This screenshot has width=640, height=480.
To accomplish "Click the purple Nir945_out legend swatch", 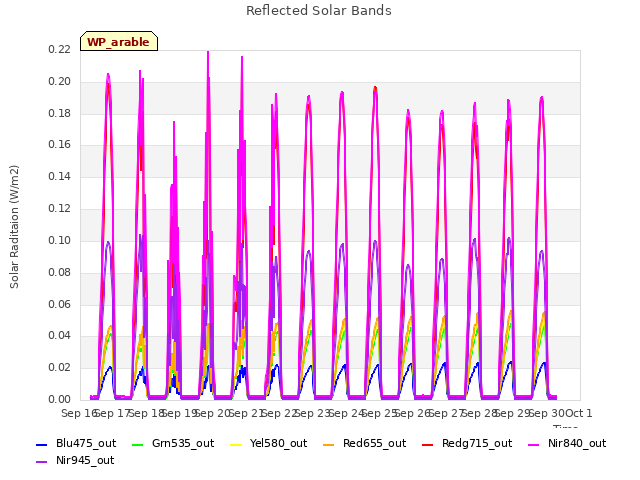I will (x=42, y=462).
